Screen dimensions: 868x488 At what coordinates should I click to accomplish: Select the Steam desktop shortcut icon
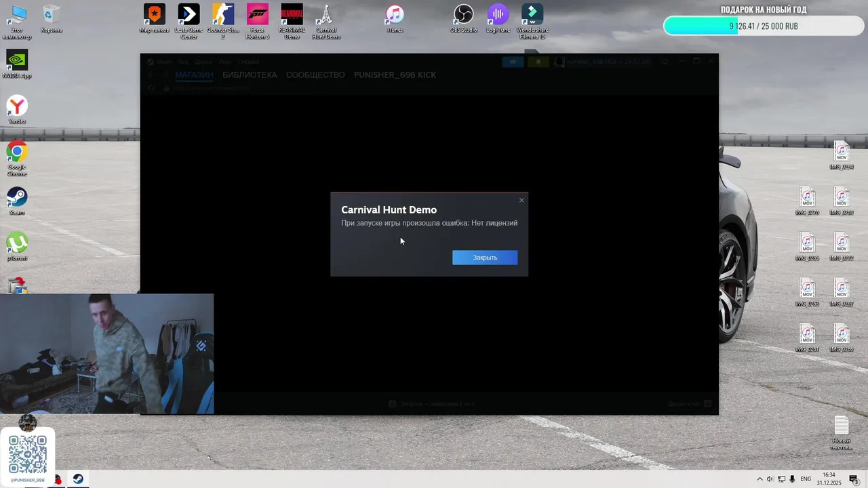(17, 201)
